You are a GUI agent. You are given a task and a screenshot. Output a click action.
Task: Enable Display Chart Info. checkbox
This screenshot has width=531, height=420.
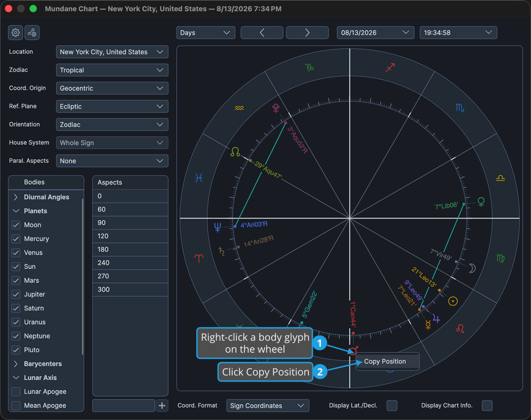pyautogui.click(x=487, y=406)
